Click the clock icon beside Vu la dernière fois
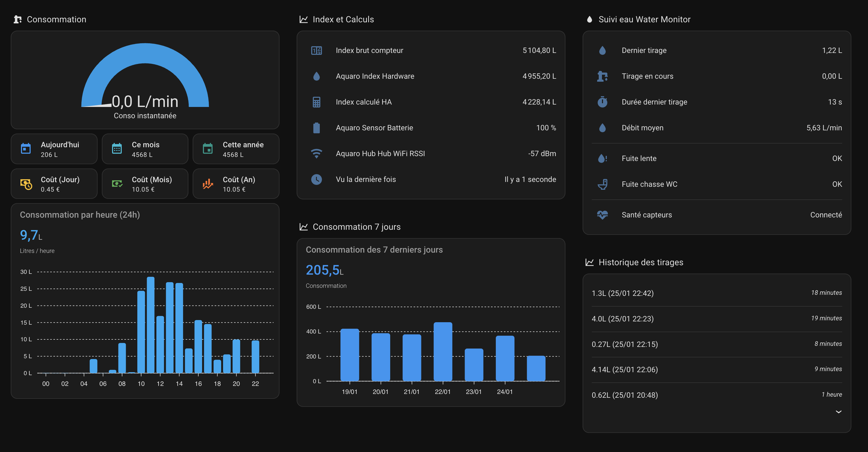 316,179
